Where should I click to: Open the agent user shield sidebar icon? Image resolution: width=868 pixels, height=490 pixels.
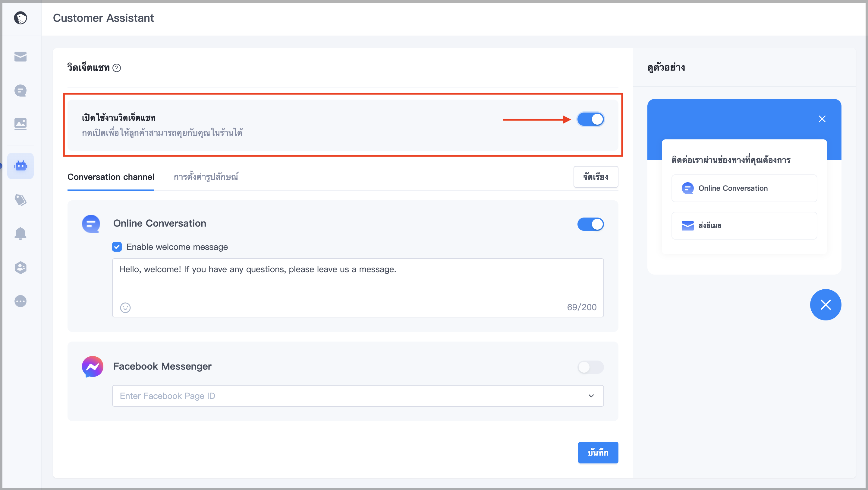click(20, 267)
